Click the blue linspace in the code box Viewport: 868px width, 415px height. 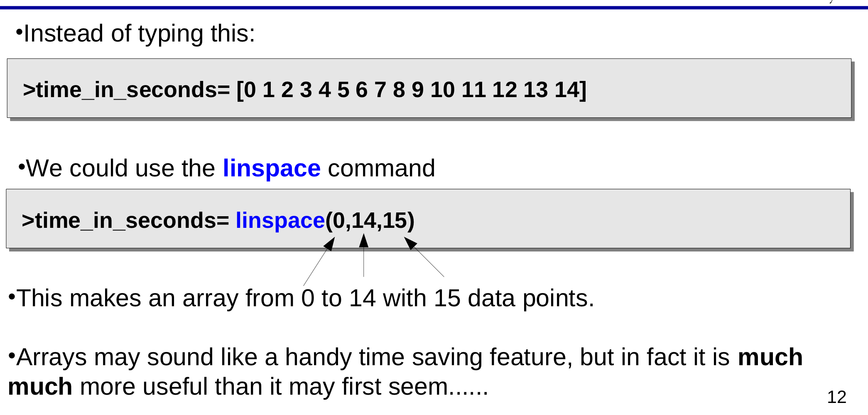280,220
